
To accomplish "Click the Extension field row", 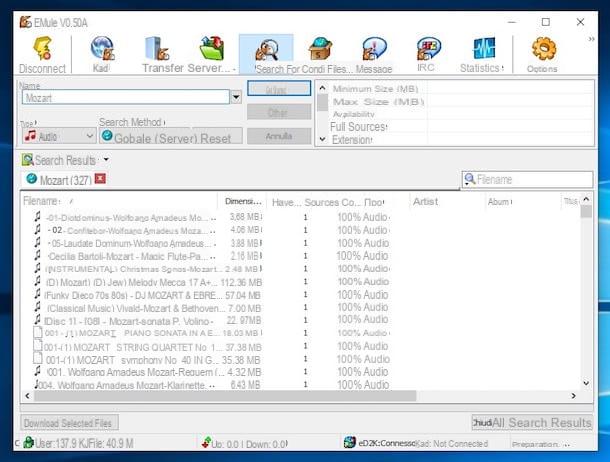I will [510, 139].
